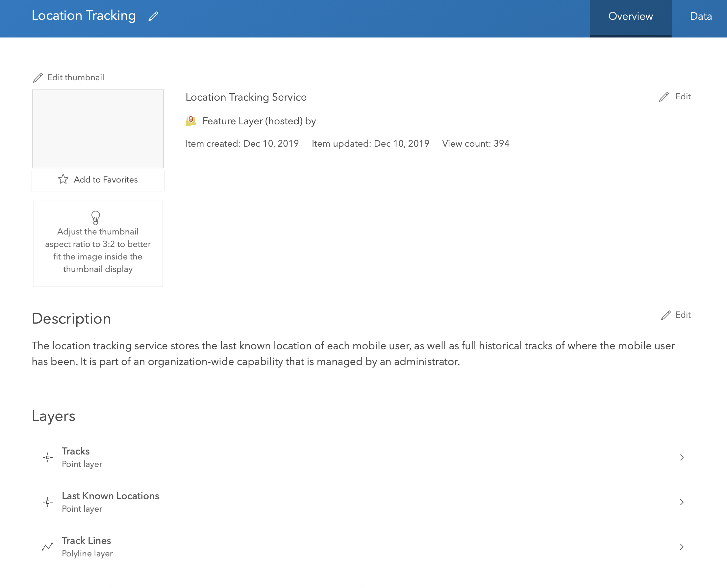Click the Track Lines polyline layer icon
Image resolution: width=727 pixels, height=588 pixels.
tap(48, 546)
